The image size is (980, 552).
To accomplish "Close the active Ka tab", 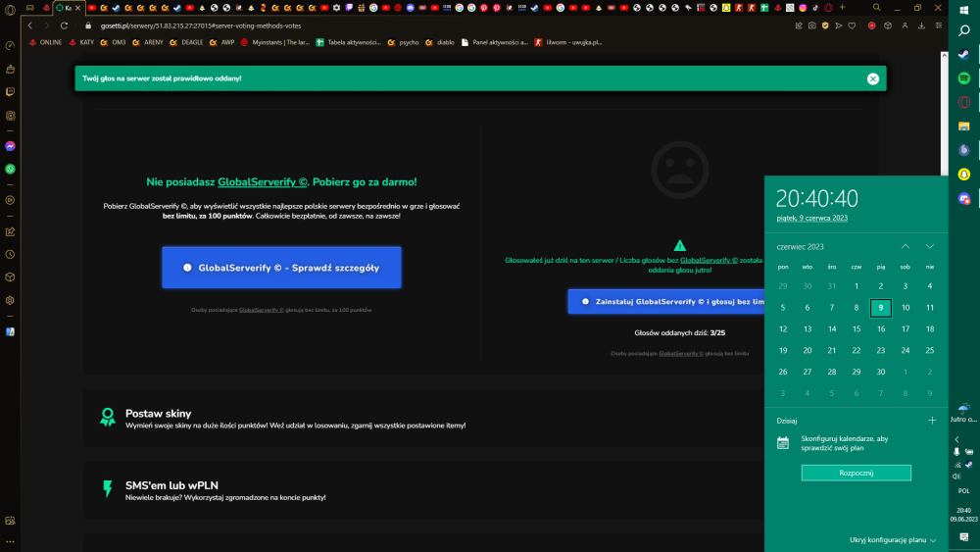I will [x=78, y=8].
